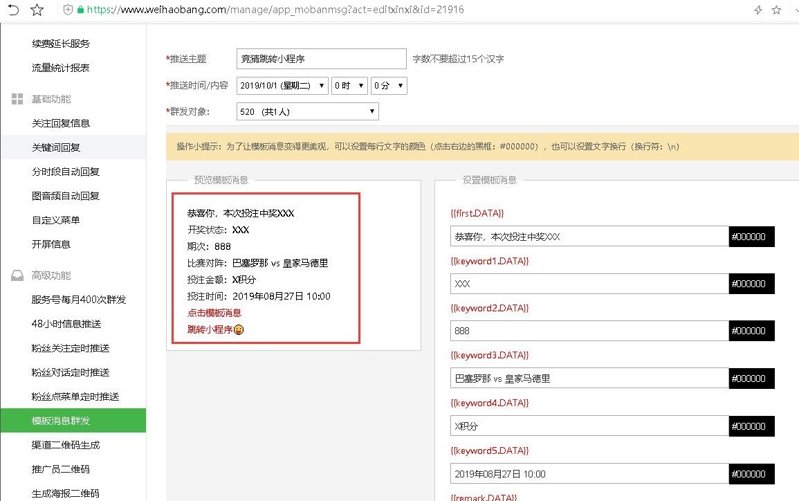799x501 pixels.
Task: Click preview line 比赛对阵
Action: click(x=257, y=263)
